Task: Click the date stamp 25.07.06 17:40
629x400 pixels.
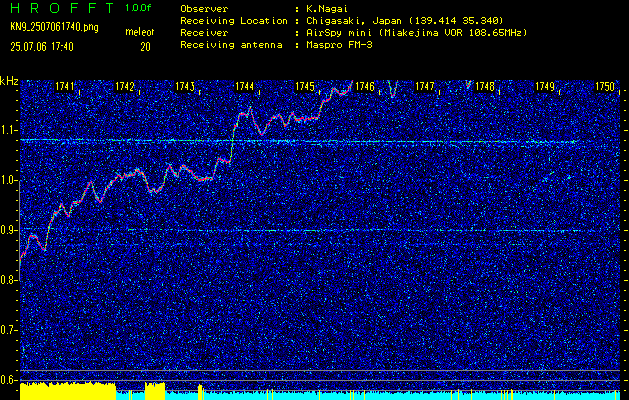Action: 42,47
